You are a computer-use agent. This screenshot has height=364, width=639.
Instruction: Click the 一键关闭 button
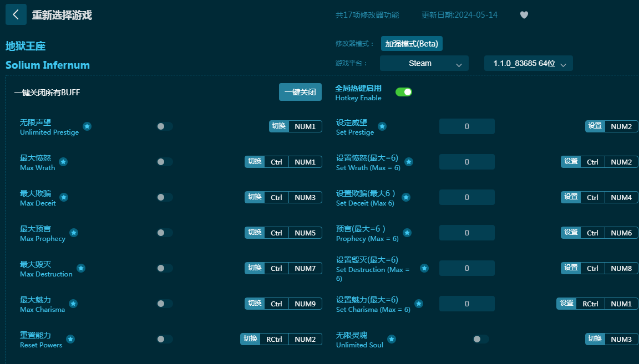coord(300,92)
